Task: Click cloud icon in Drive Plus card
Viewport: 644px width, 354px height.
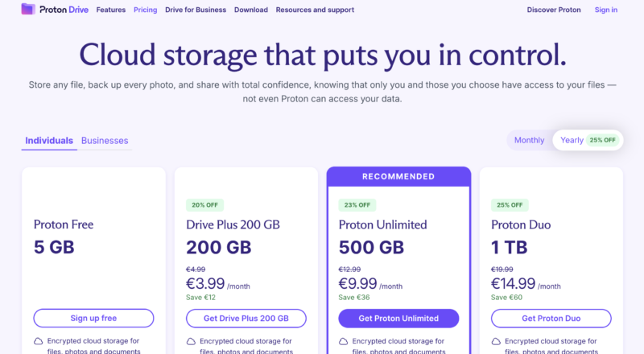Action: [191, 341]
